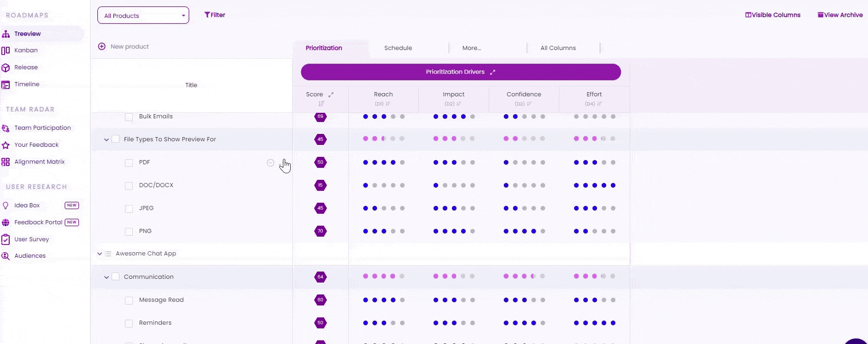Set PDF Reach dot rating
868x344 pixels.
(x=384, y=162)
